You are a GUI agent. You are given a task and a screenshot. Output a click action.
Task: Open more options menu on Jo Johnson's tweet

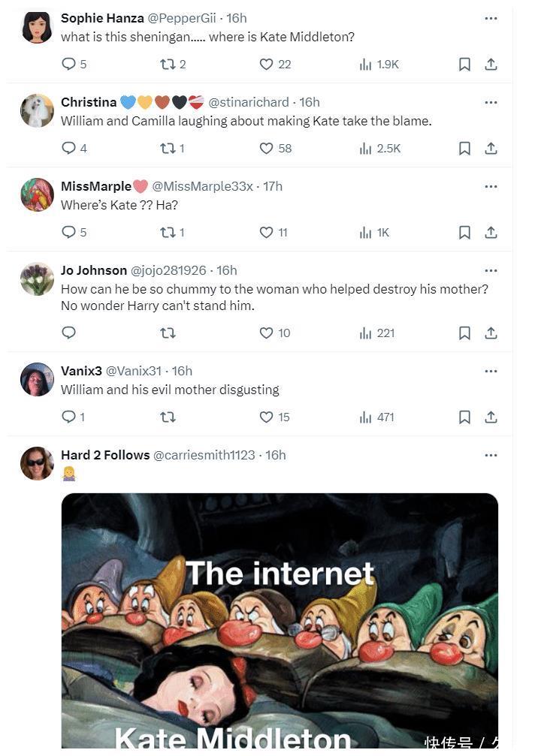click(x=491, y=270)
